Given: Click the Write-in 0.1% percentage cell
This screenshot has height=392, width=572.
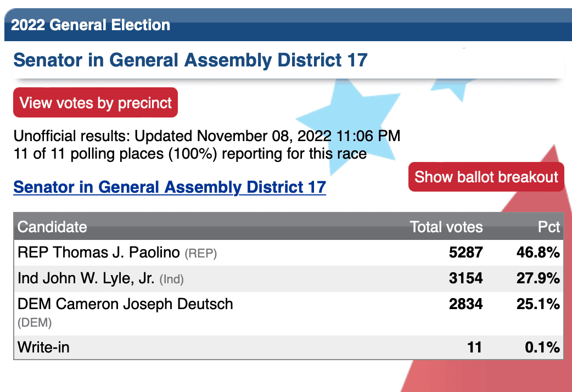Looking at the screenshot, I should (x=542, y=347).
